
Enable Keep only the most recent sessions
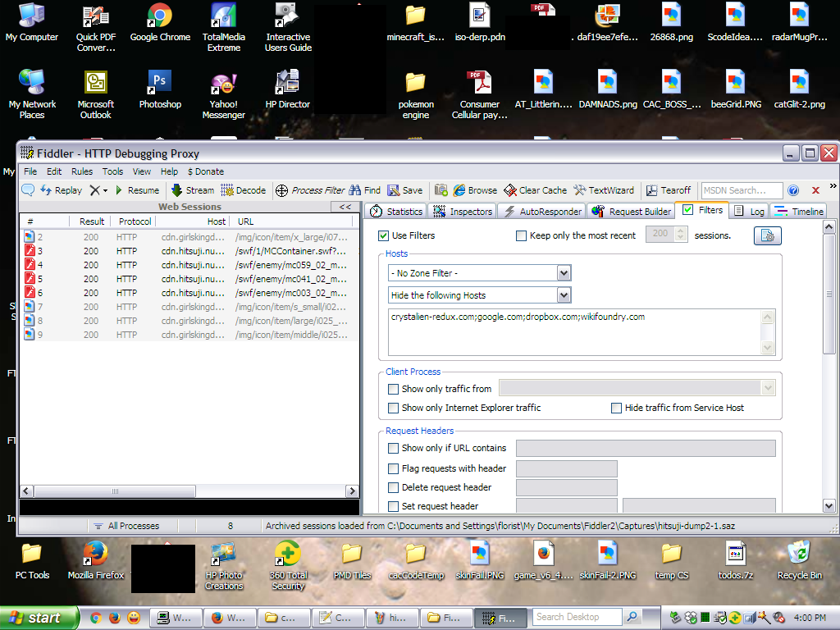[521, 235]
